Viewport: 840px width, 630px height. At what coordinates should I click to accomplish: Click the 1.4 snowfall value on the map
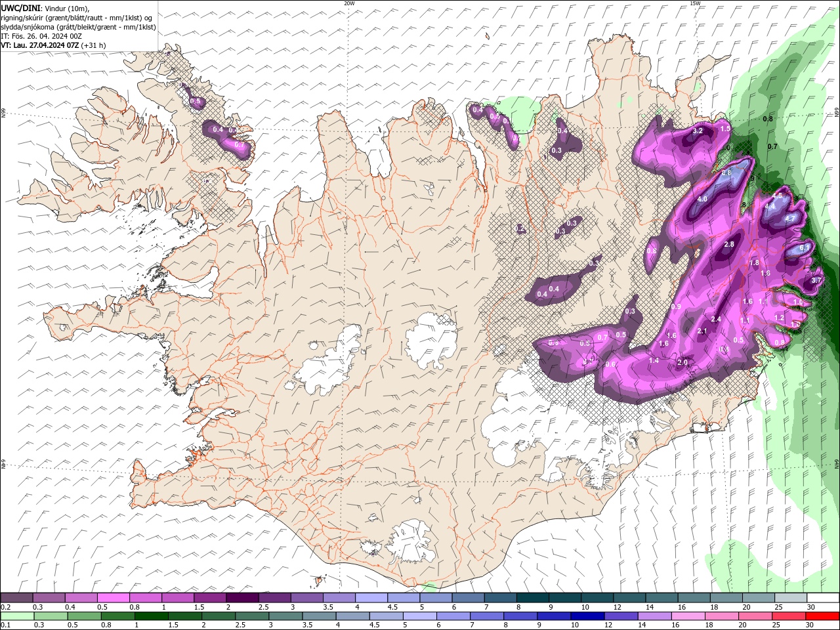(x=654, y=360)
